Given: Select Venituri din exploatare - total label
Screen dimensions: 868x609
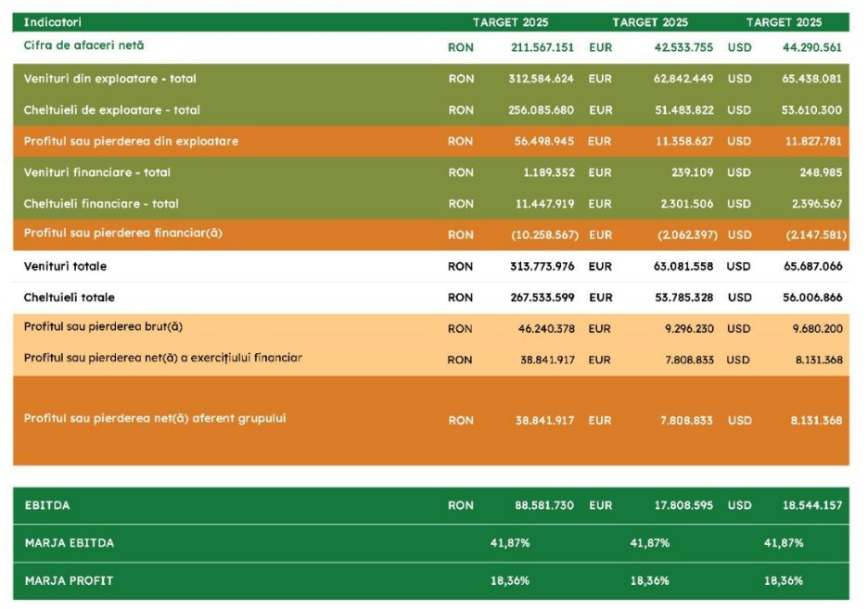Looking at the screenshot, I should pyautogui.click(x=109, y=79).
